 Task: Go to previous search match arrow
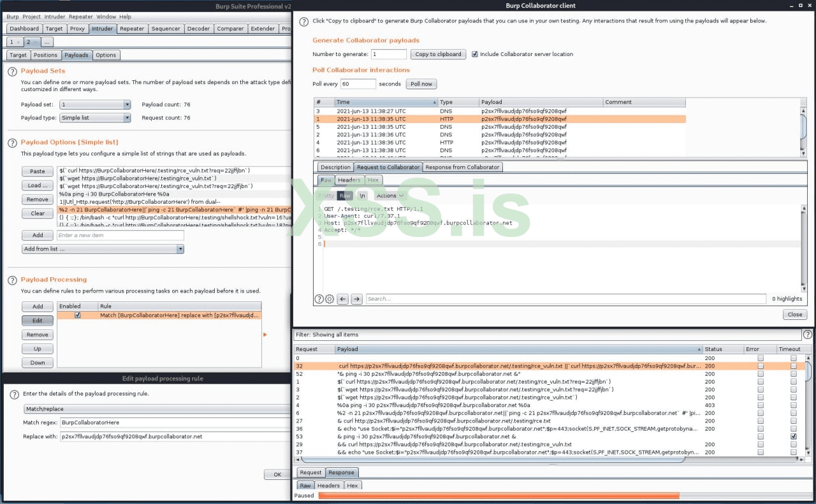(343, 299)
